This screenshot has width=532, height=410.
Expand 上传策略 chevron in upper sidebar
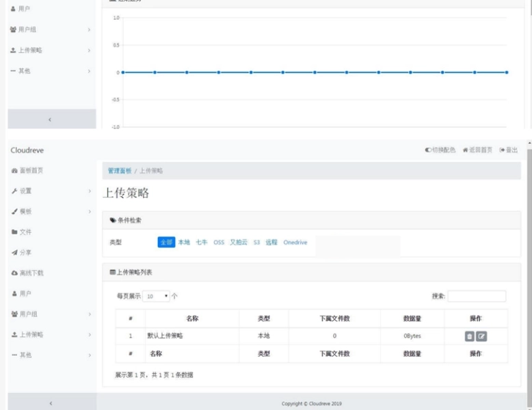pos(89,50)
